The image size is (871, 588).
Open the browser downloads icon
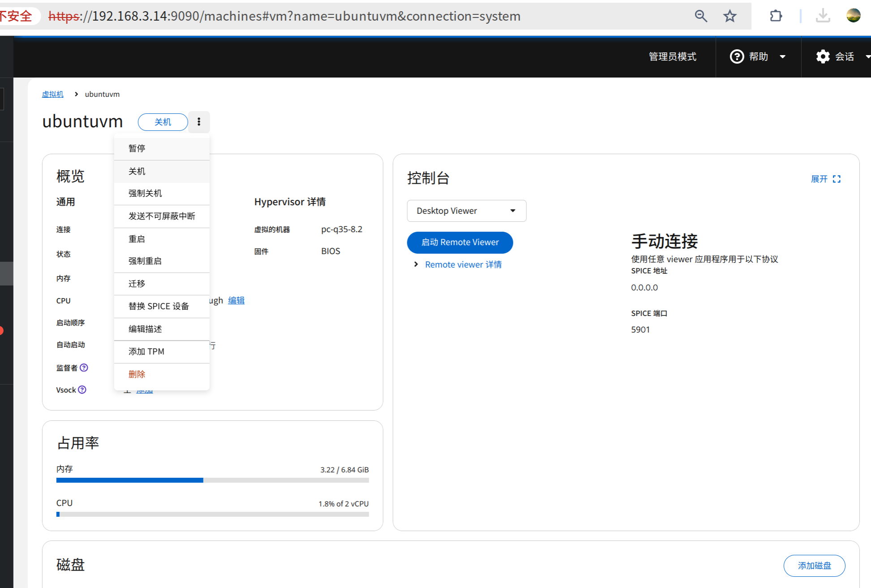(x=823, y=16)
